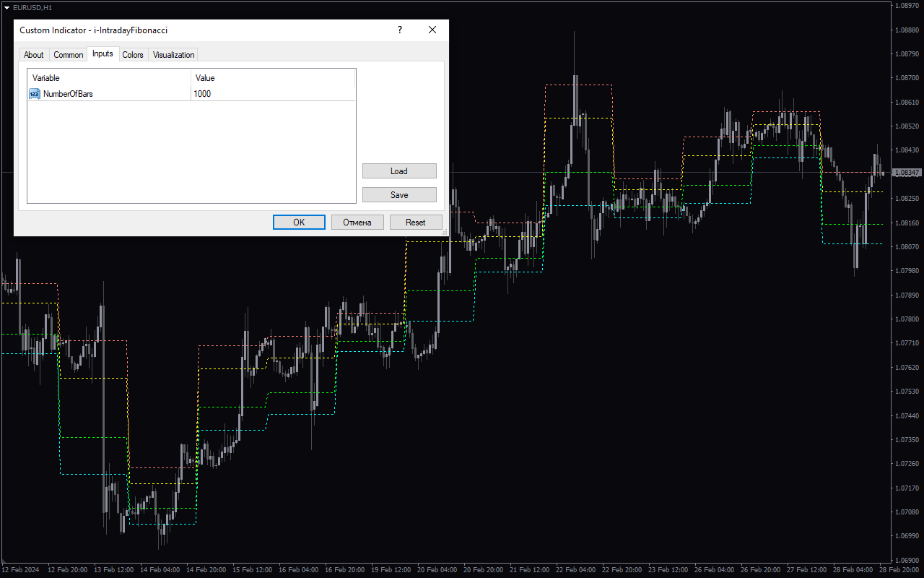924x578 pixels.
Task: Click the current price label 1.08347
Action: coord(907,173)
